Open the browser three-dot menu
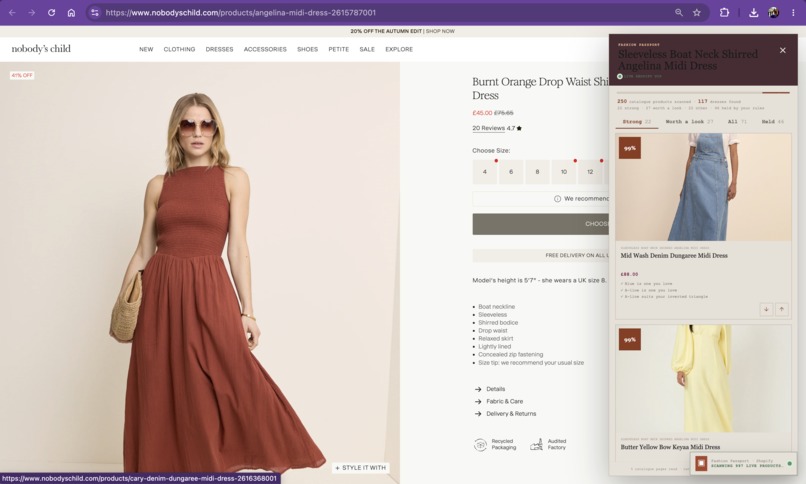The height and width of the screenshot is (484, 806). click(793, 13)
